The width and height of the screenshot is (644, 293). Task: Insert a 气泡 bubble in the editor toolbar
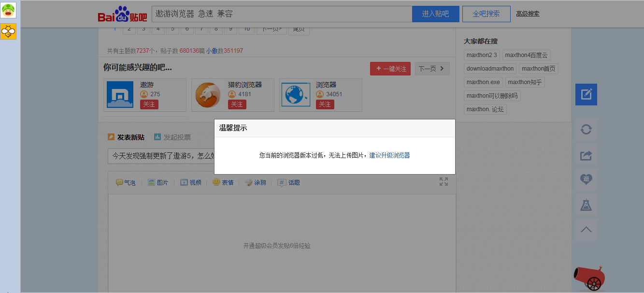tap(126, 182)
